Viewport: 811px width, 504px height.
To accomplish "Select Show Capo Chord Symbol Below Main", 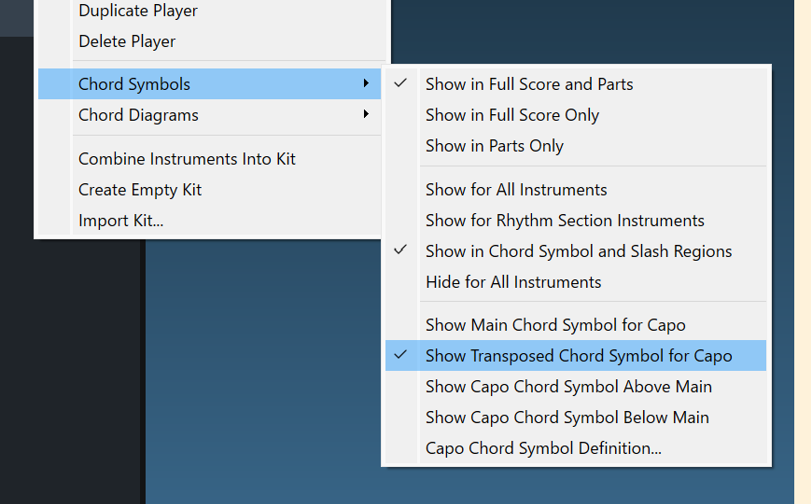I will (x=567, y=418).
